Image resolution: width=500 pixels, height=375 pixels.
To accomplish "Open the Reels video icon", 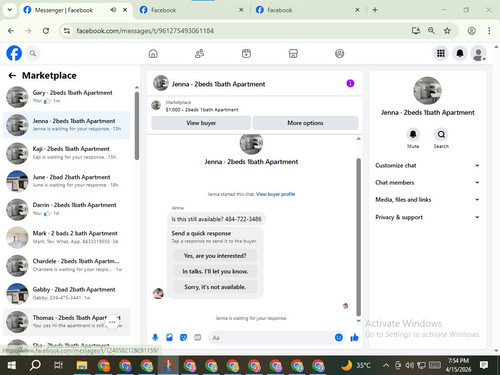I will [x=246, y=53].
